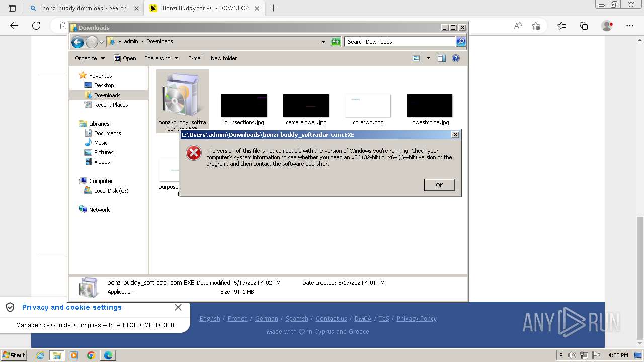Viewport: 644px width, 362px height.
Task: Open address bar history dropdown
Action: (x=323, y=42)
